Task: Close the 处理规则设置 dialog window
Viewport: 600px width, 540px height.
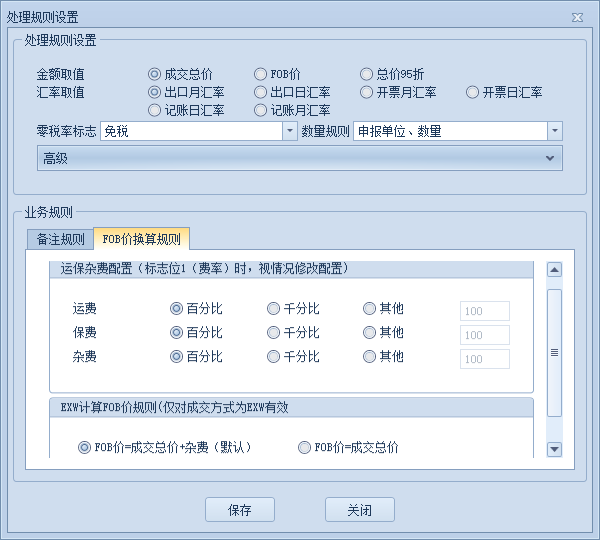Action: [577, 18]
